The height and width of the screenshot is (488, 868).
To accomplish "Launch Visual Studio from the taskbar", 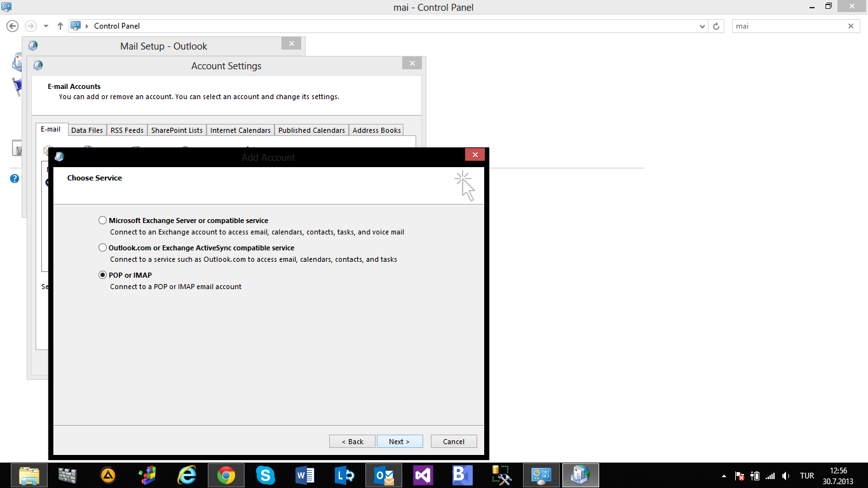I will tap(423, 475).
